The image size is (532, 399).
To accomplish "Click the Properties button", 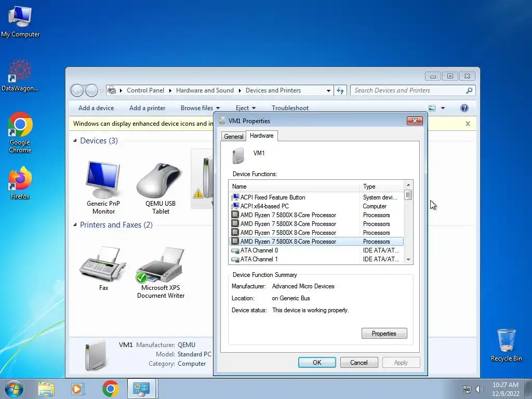I will pos(384,333).
